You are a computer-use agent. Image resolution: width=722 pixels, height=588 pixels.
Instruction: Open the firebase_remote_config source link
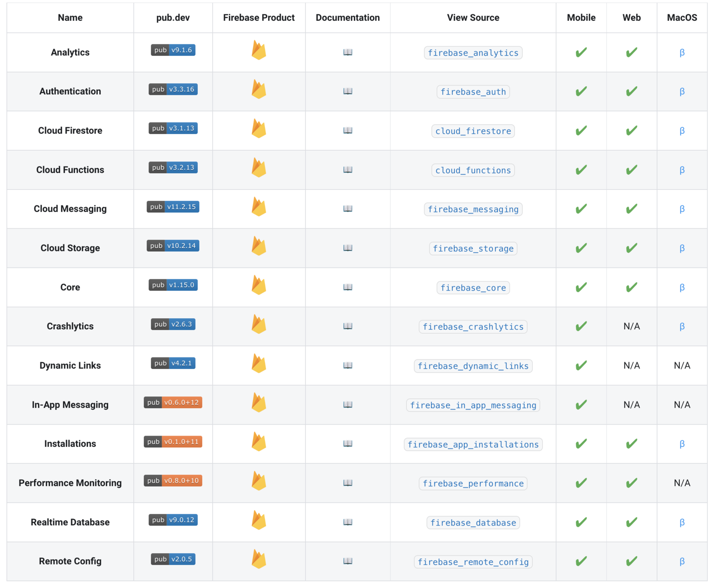[x=473, y=562]
